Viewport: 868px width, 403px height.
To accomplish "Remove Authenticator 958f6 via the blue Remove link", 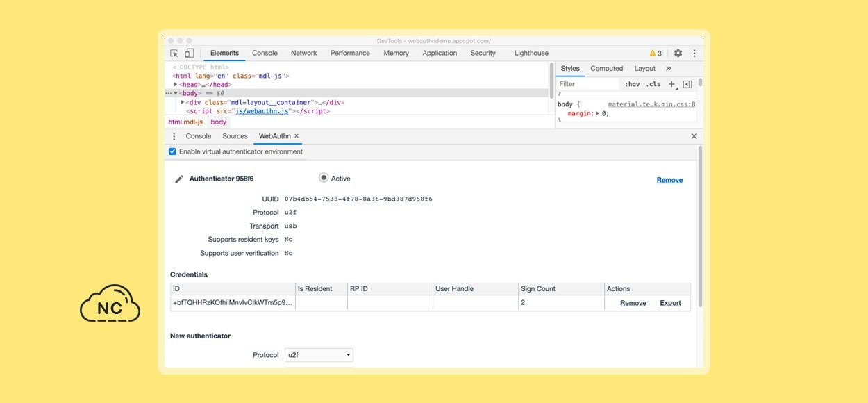I will 669,180.
